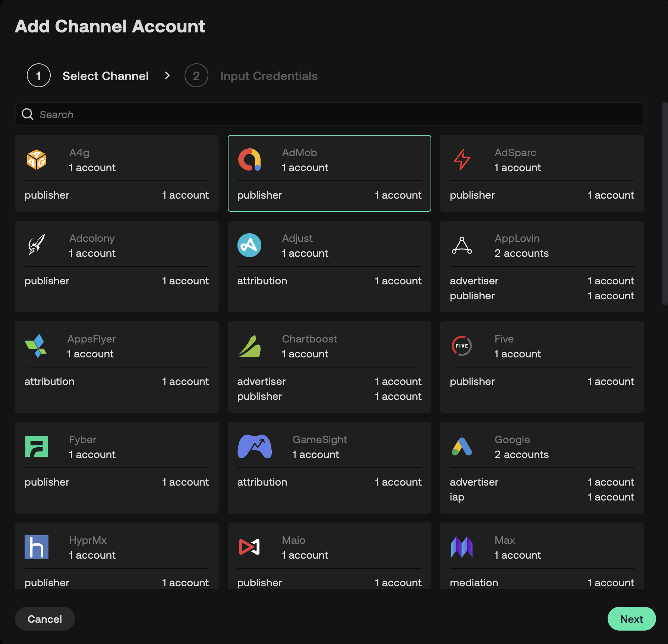Click AppsFlyer attribution row
Image resolution: width=668 pixels, height=644 pixels.
(x=117, y=381)
